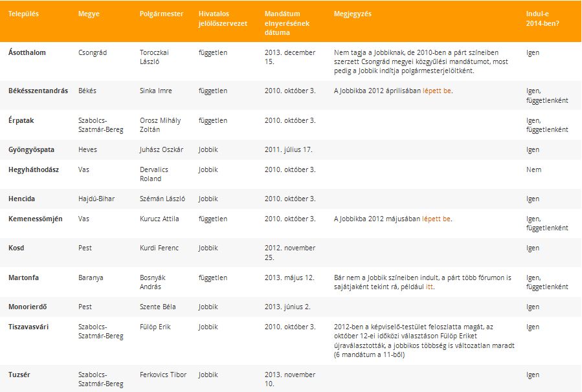Click the mayor name Fülöp Erik
Screen dimensions: 582x392
pyautogui.click(x=155, y=327)
